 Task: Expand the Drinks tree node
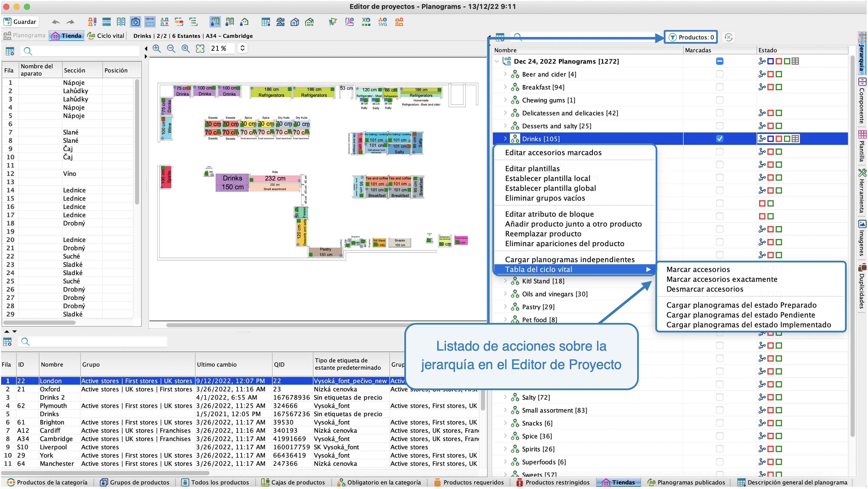tap(505, 139)
